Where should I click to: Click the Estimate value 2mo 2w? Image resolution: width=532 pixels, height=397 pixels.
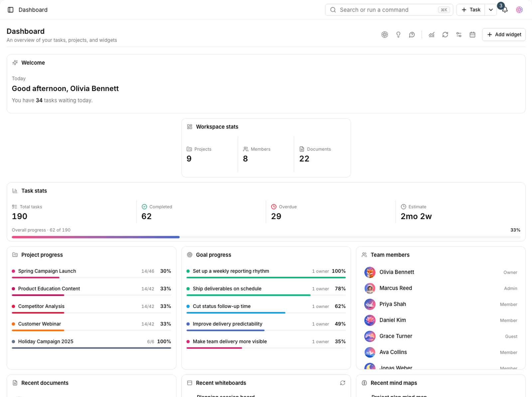pos(416,216)
